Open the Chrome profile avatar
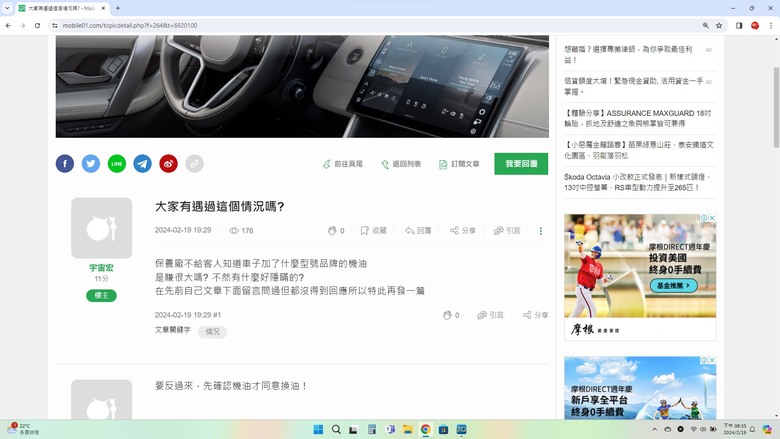The width and height of the screenshot is (780, 439). pos(755,25)
